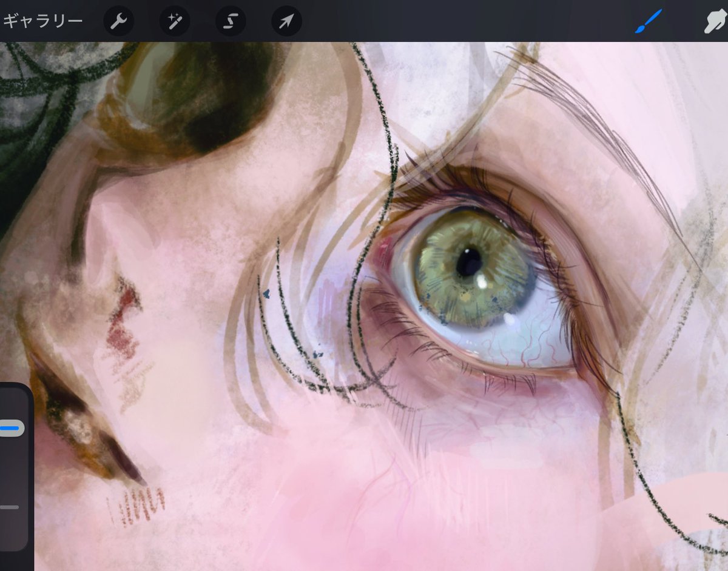Activate the Selection S-shaped tool
The image size is (728, 571).
pyautogui.click(x=231, y=21)
